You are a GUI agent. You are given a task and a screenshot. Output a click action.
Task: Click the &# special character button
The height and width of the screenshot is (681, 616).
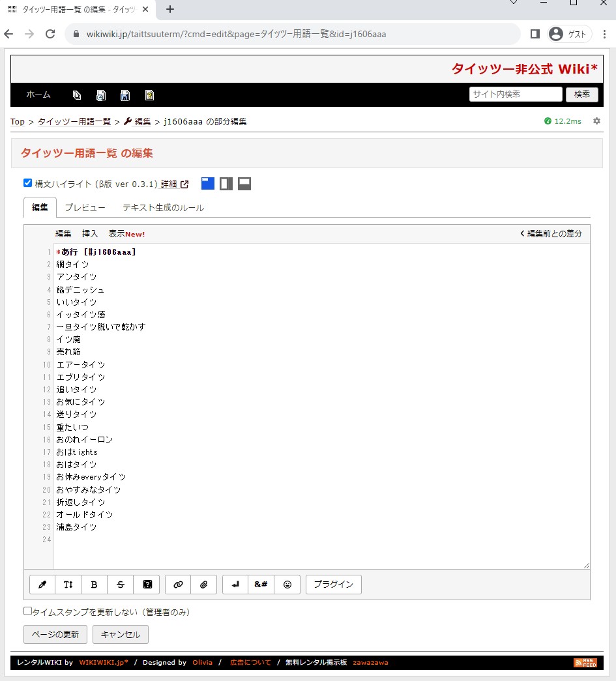click(261, 585)
